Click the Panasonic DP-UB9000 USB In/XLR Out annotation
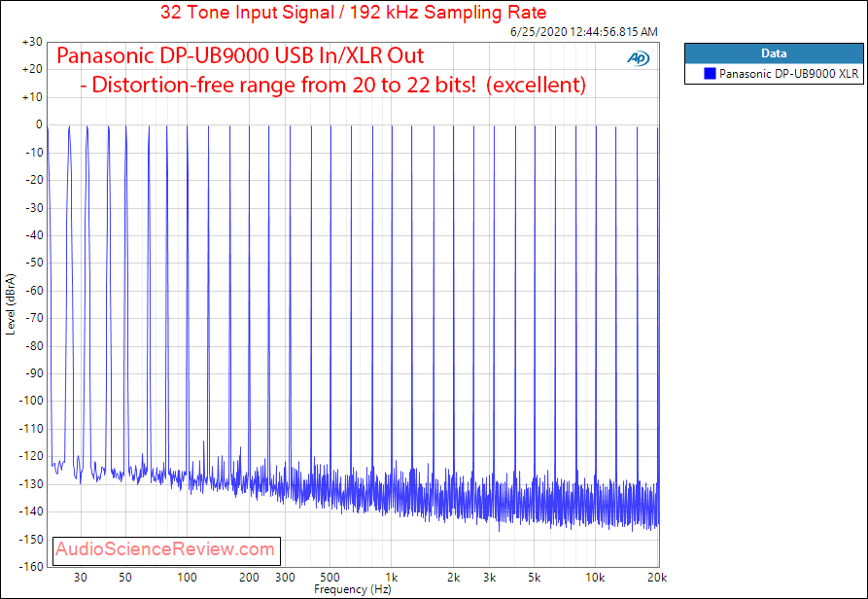The image size is (868, 599). (x=240, y=55)
